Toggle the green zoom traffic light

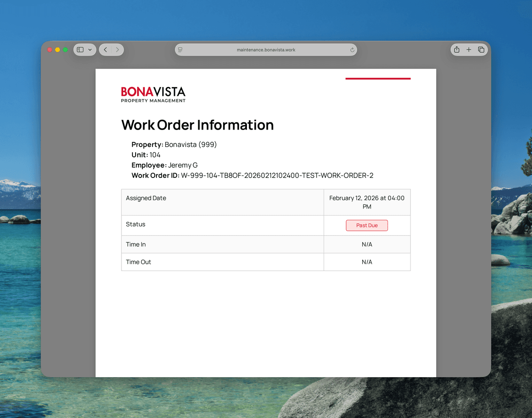coord(65,50)
